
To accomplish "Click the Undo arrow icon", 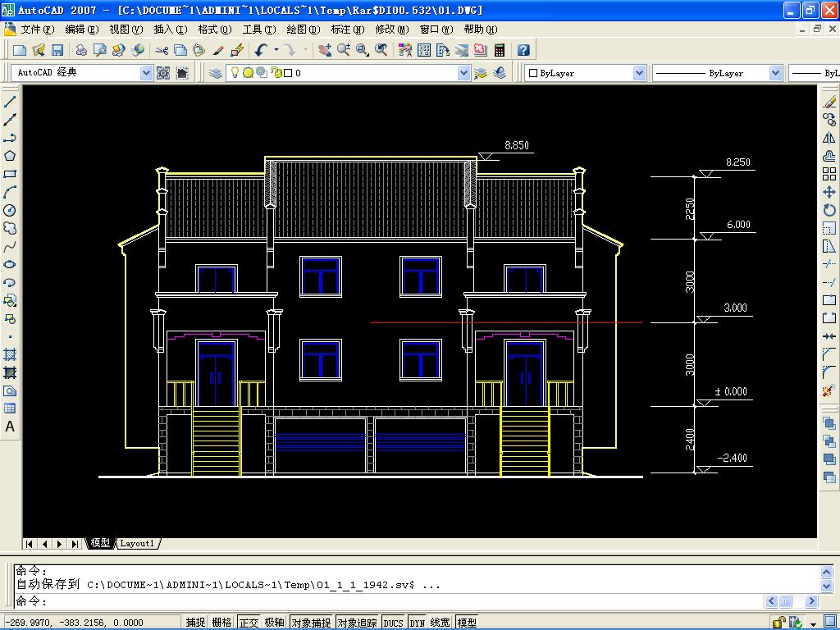I will (x=261, y=50).
